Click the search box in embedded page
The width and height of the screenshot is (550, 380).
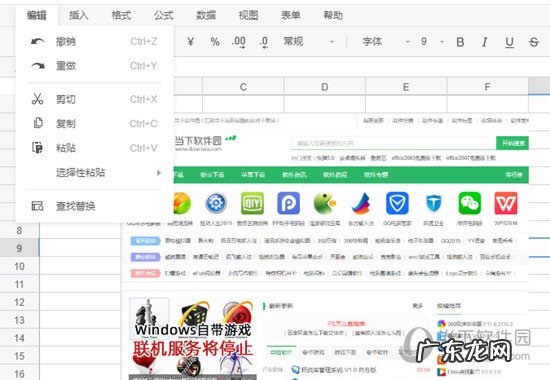(393, 143)
